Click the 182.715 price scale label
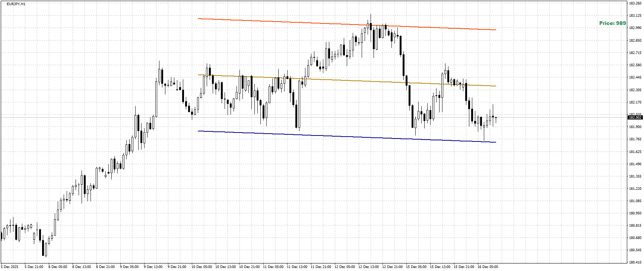Viewport: 644px width, 271px height. click(635, 53)
